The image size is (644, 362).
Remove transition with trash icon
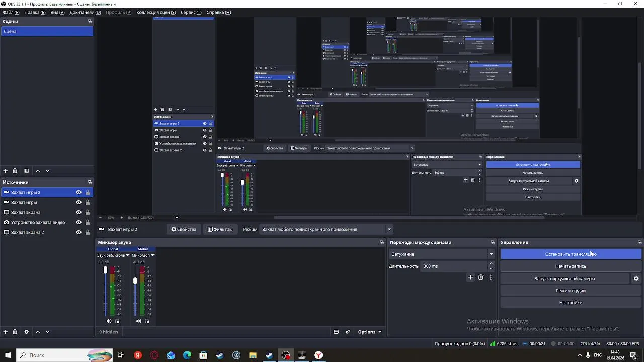pyautogui.click(x=480, y=277)
